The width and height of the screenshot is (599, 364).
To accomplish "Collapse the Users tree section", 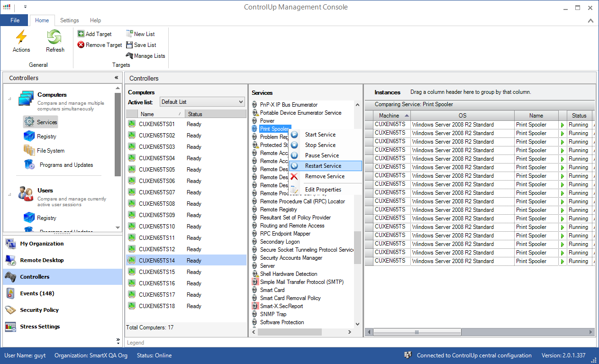I will (x=10, y=194).
